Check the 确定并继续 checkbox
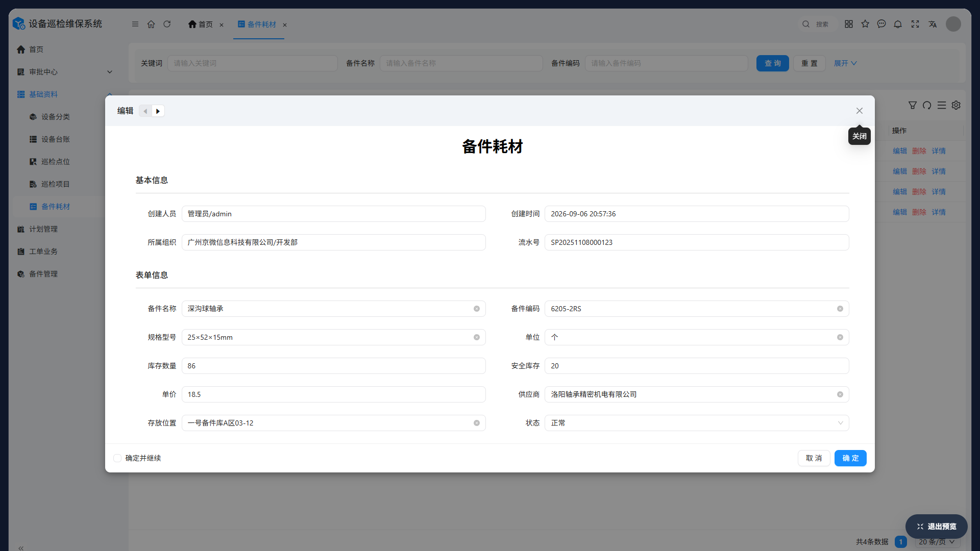The height and width of the screenshot is (551, 980). (x=117, y=458)
